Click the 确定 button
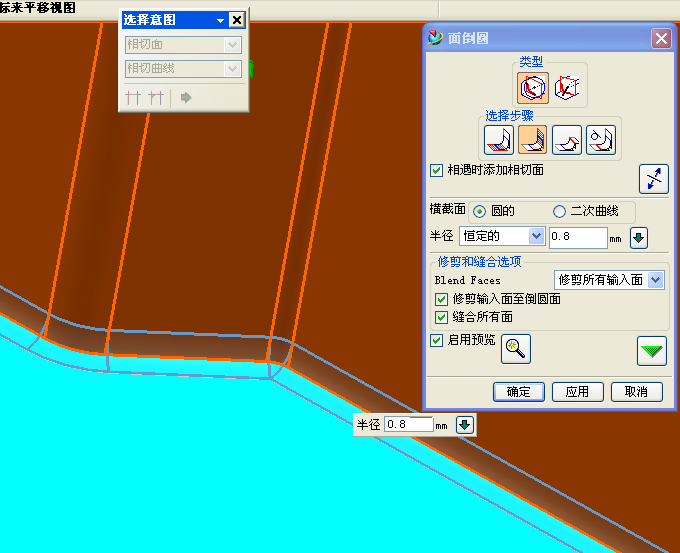The height and width of the screenshot is (553, 680). [x=519, y=392]
